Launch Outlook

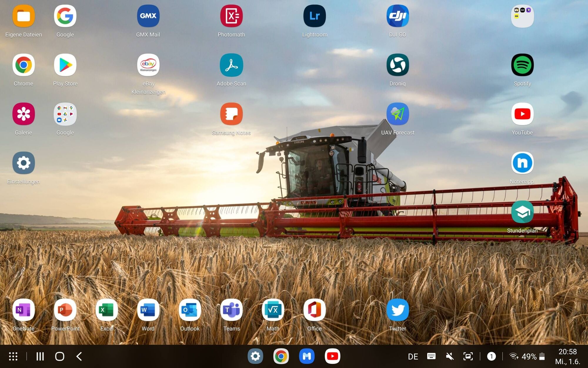pyautogui.click(x=190, y=310)
